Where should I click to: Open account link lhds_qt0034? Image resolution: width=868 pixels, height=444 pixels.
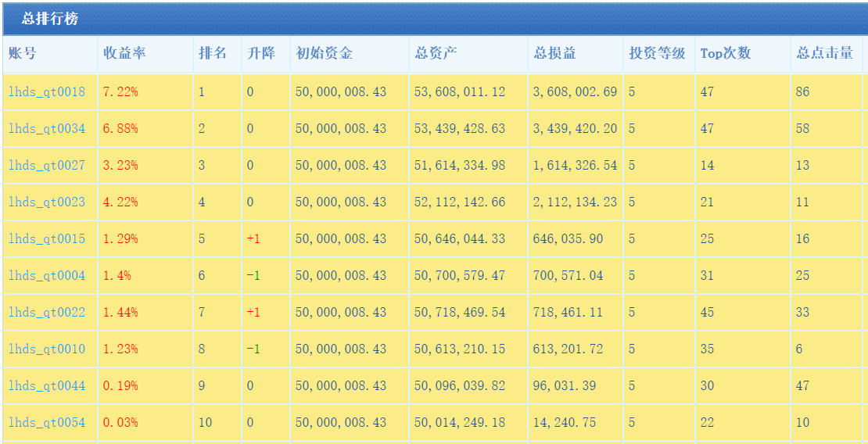click(47, 129)
